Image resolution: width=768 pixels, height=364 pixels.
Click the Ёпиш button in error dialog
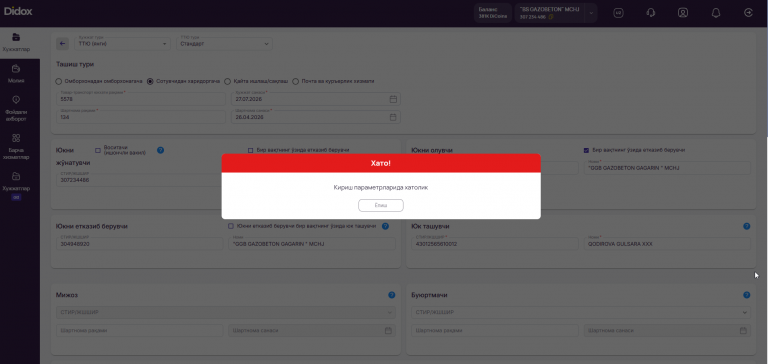coord(381,205)
